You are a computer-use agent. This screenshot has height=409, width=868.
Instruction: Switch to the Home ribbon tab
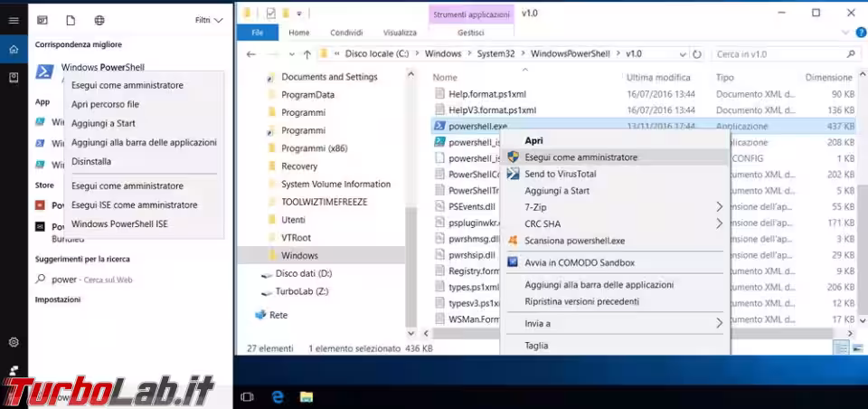click(x=299, y=33)
